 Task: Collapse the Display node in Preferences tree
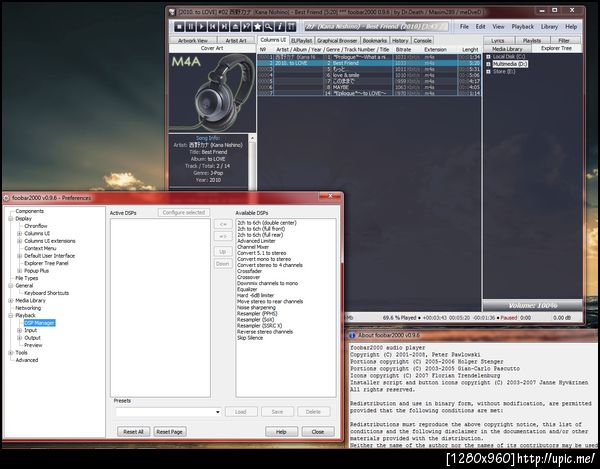(11, 219)
